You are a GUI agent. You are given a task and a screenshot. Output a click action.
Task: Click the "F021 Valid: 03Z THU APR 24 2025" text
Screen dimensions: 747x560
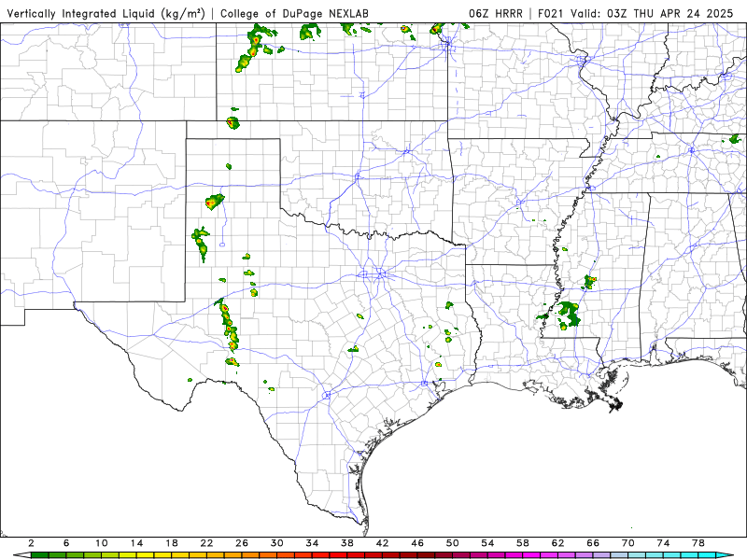click(x=636, y=13)
